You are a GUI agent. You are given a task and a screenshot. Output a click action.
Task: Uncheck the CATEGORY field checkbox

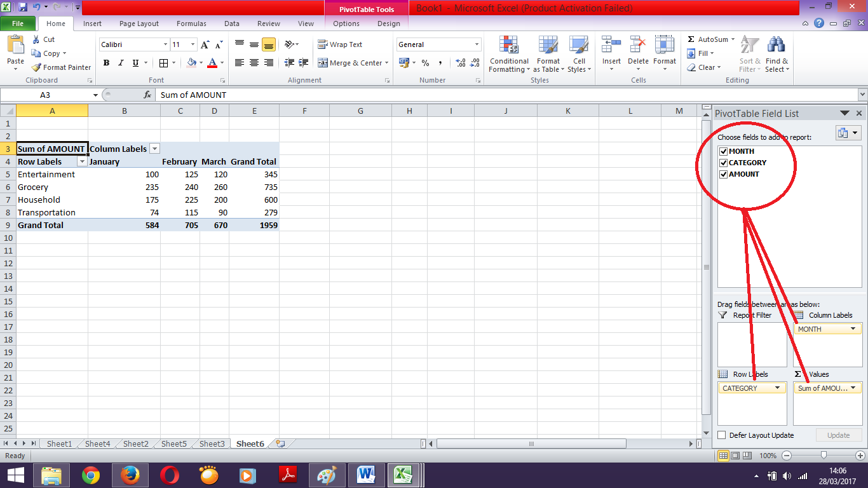[x=724, y=163]
